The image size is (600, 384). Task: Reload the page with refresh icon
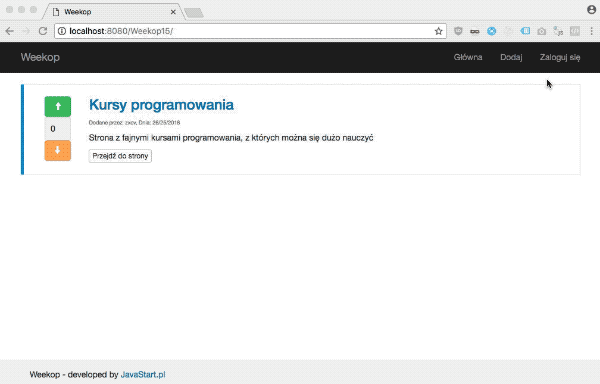click(x=43, y=31)
